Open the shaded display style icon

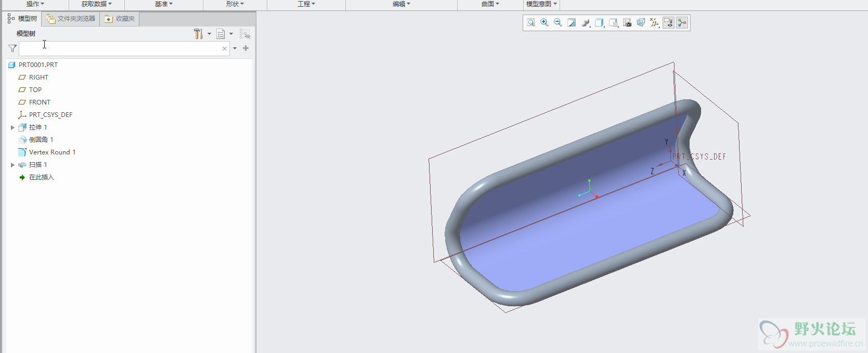click(586, 23)
